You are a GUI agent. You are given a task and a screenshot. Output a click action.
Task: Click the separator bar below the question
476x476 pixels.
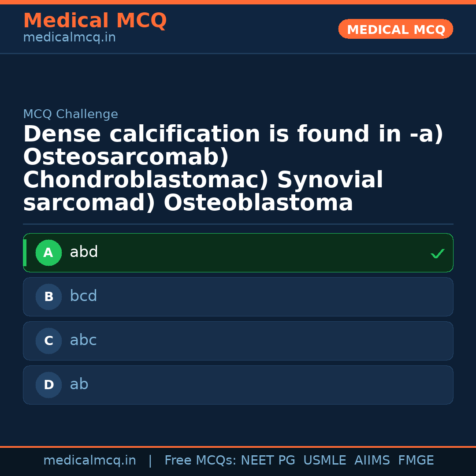point(238,224)
